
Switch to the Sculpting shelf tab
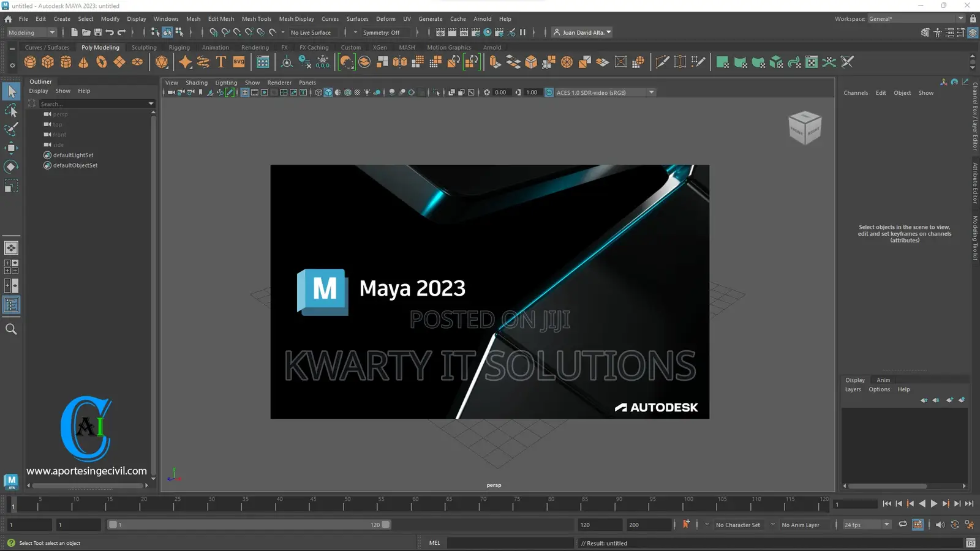[144, 48]
